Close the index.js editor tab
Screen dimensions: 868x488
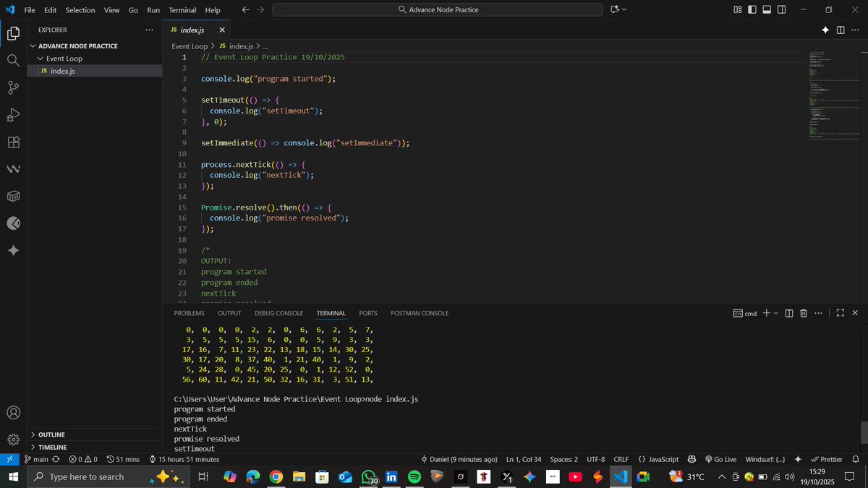point(222,30)
